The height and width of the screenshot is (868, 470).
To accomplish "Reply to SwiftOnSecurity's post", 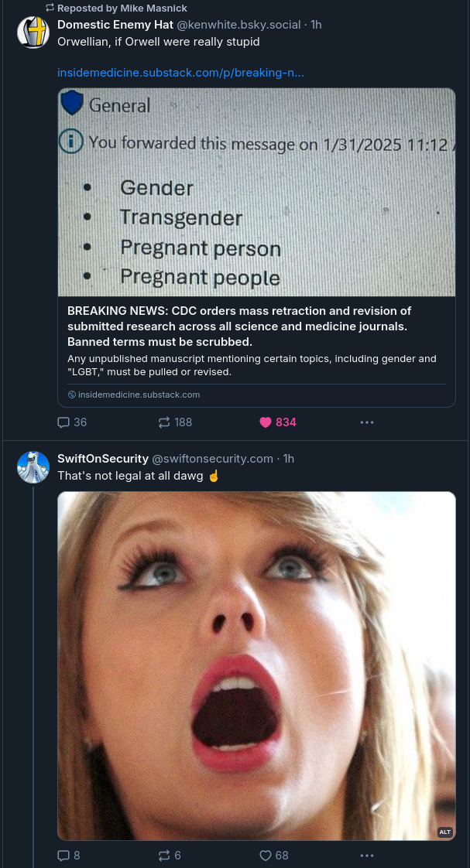I will [64, 855].
